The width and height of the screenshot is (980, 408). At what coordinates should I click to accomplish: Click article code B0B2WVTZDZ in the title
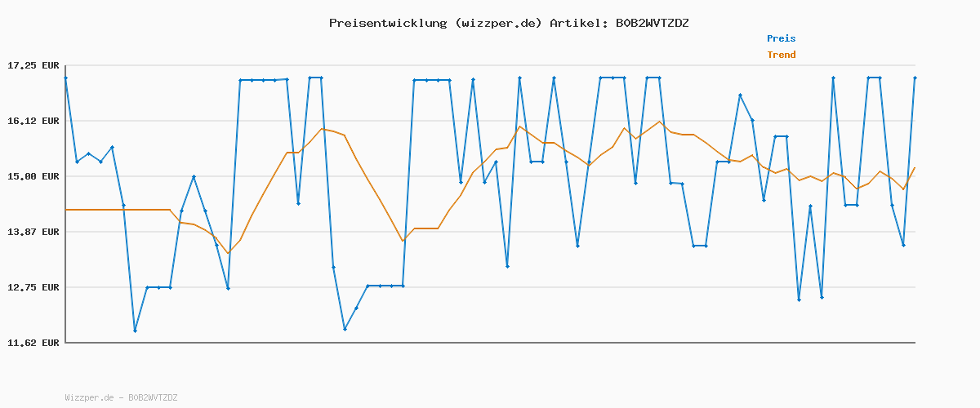[652, 23]
